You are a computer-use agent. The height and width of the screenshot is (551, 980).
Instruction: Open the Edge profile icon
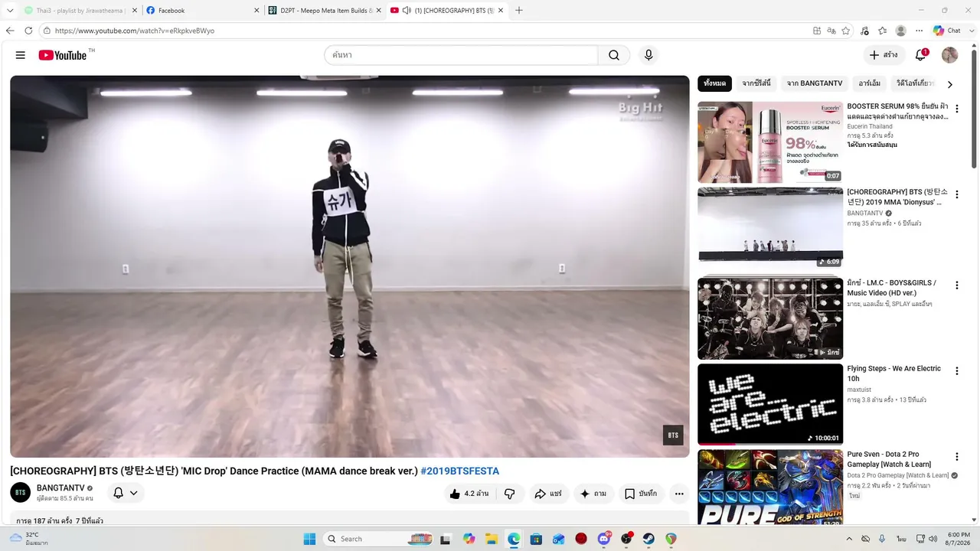tap(901, 31)
